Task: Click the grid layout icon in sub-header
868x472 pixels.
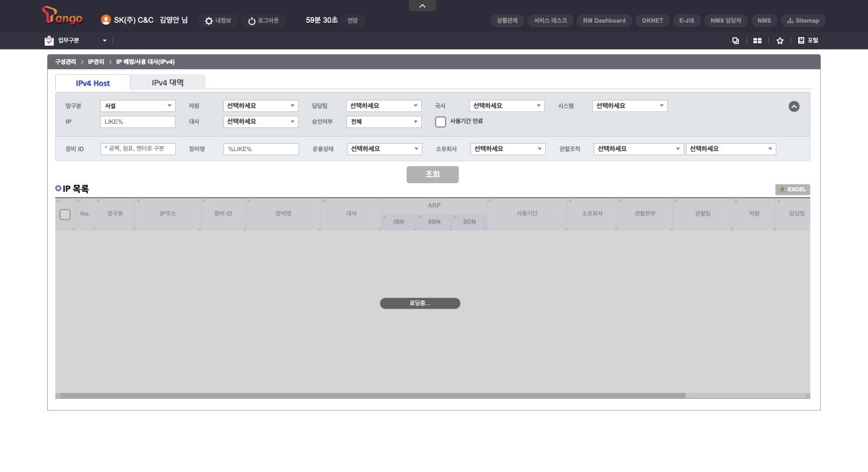Action: (757, 41)
